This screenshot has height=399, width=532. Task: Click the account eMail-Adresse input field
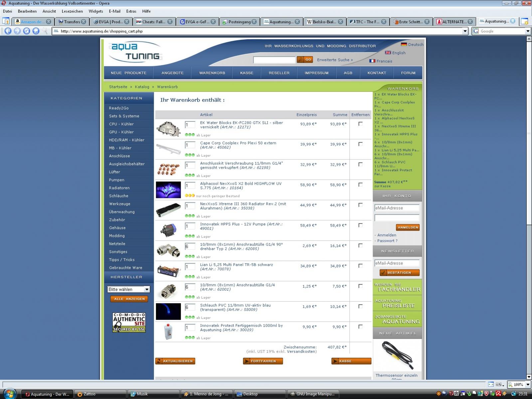pyautogui.click(x=397, y=208)
